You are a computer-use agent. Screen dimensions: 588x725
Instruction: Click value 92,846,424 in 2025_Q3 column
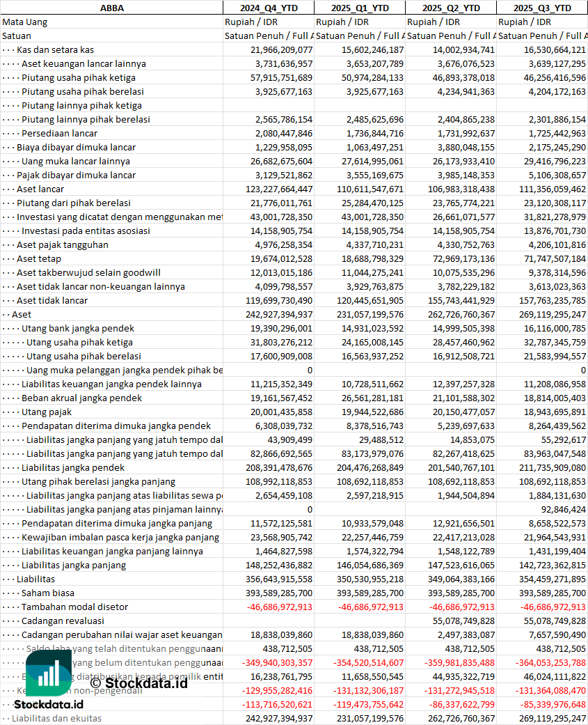[564, 510]
